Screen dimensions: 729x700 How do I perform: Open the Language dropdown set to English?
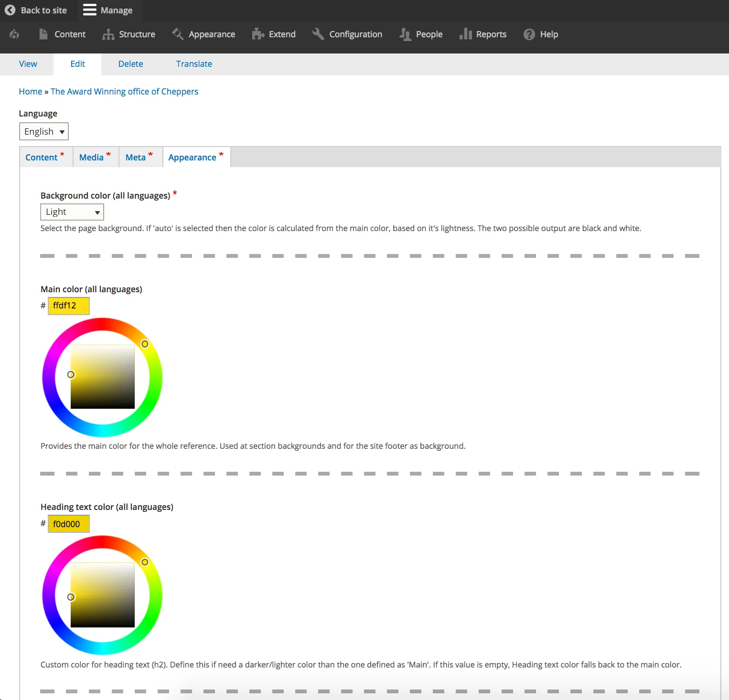44,131
